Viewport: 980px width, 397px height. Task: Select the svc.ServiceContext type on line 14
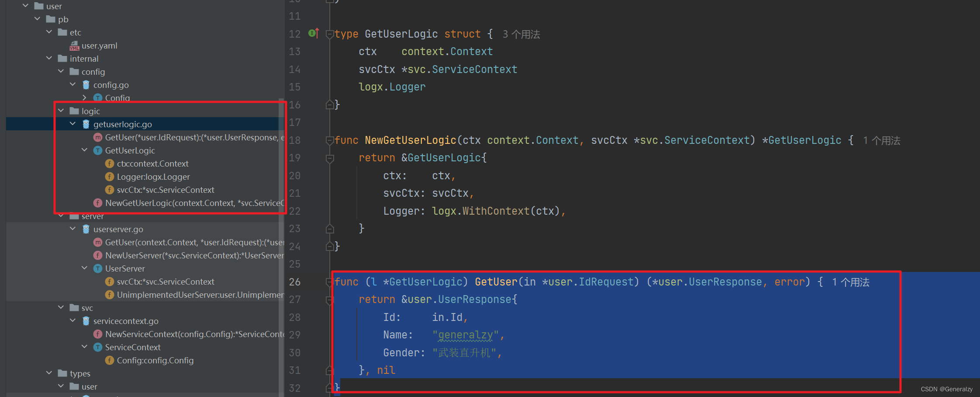tap(462, 69)
